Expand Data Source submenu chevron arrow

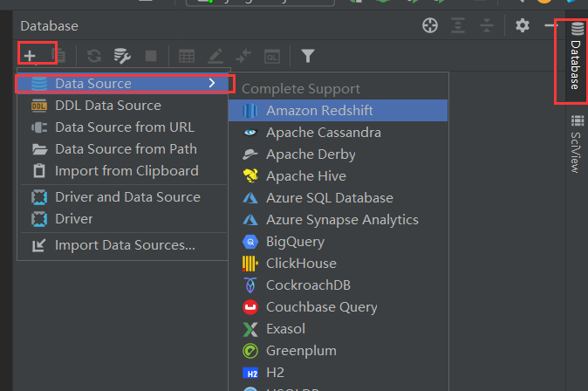212,83
